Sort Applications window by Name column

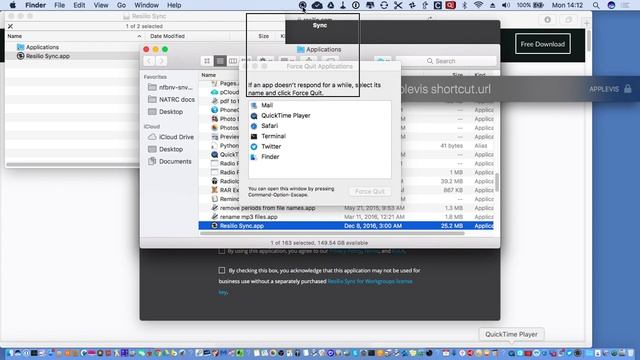[x=208, y=75]
